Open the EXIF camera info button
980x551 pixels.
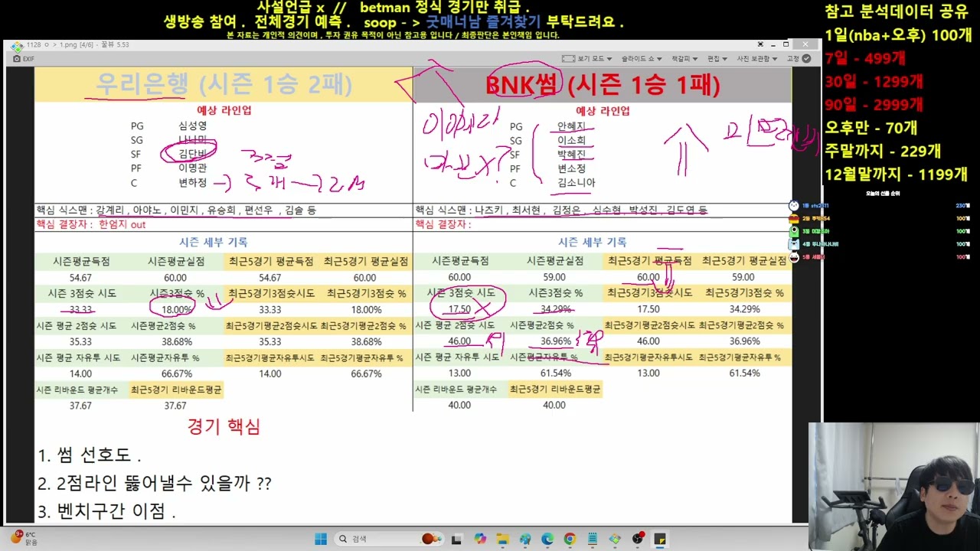[x=22, y=59]
